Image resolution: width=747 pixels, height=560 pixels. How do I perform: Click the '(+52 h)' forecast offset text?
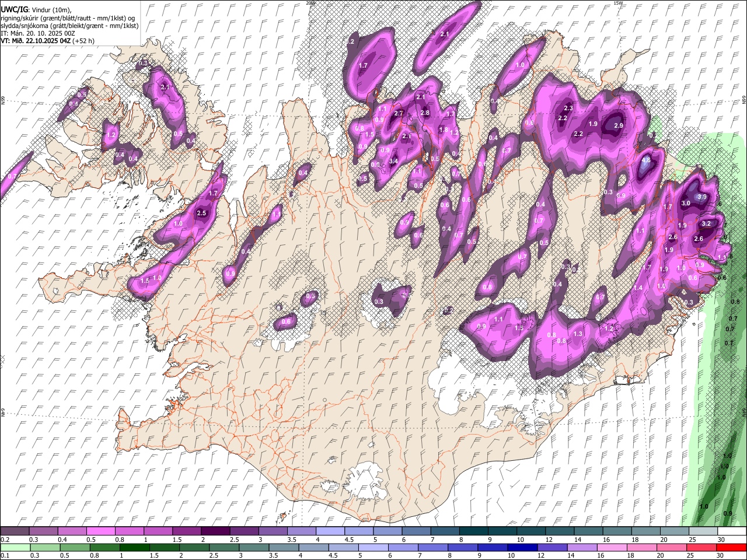tap(83, 41)
